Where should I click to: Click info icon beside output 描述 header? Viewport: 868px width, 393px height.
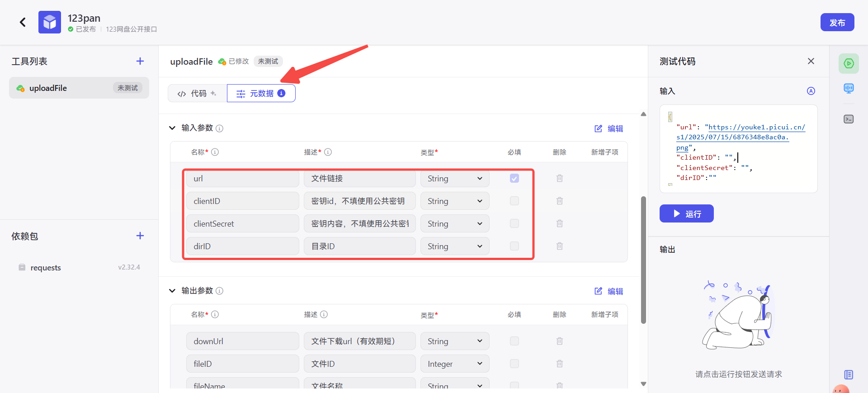pyautogui.click(x=324, y=314)
